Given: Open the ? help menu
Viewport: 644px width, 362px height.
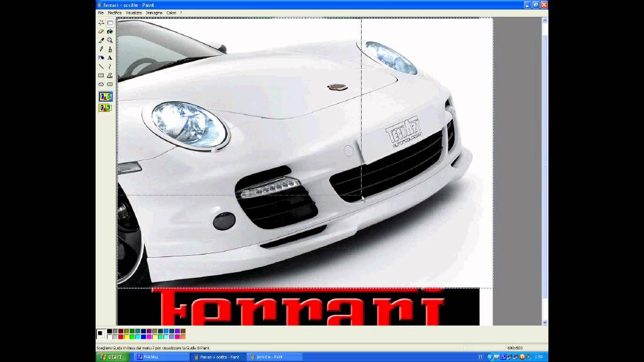Looking at the screenshot, I should (x=180, y=13).
